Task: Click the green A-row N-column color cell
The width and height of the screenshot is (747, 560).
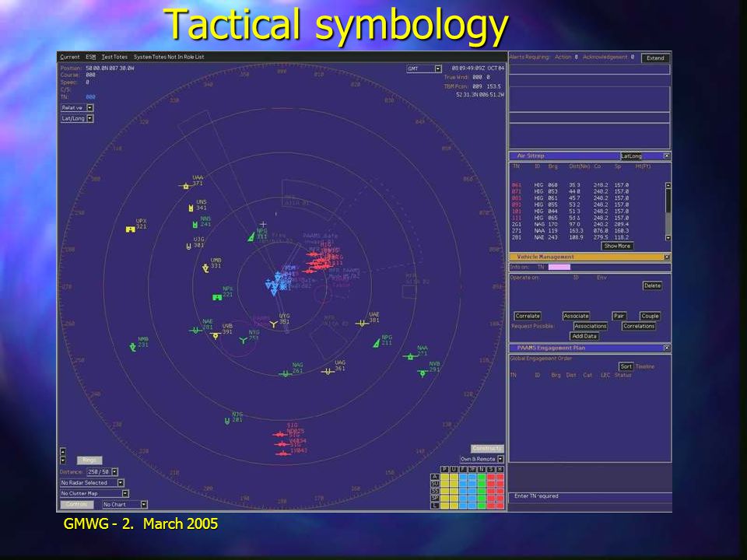Action: tap(481, 476)
